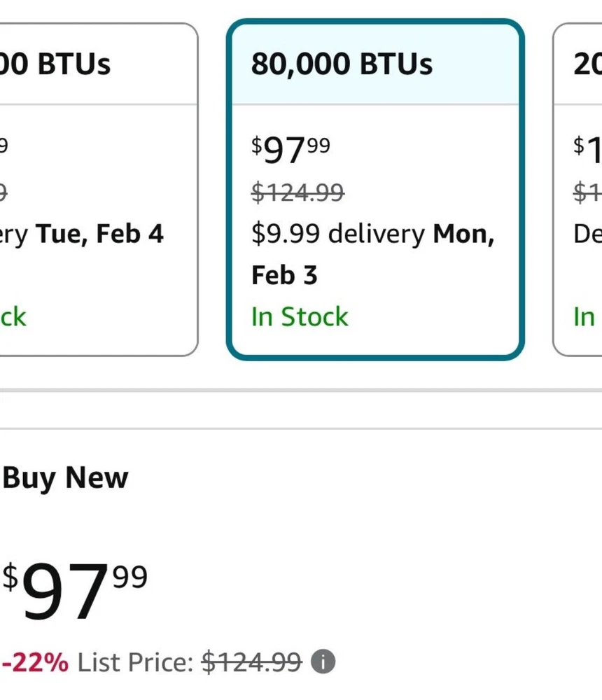
Task: Click the cut-off stock status on the left card
Action: 13,317
